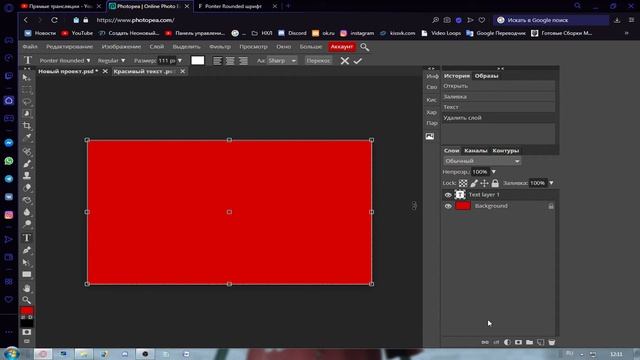Viewport: 640px width, 360px height.
Task: Create new folder in layers panel
Action: point(529,342)
